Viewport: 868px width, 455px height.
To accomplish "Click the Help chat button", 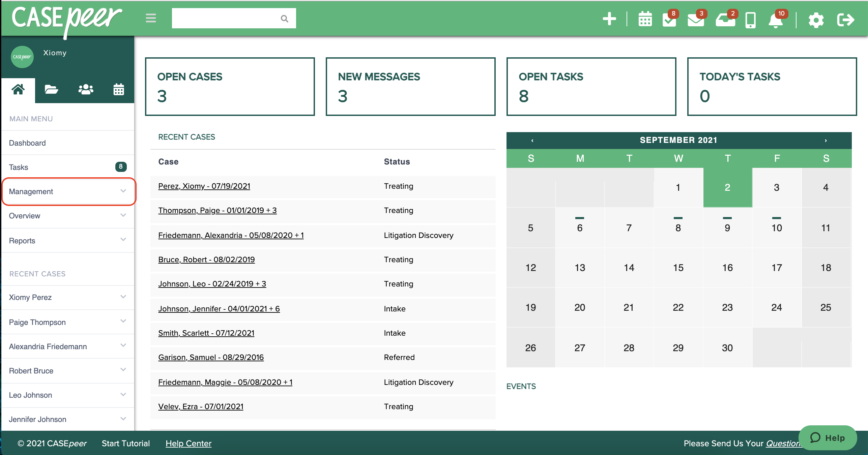I will (828, 437).
